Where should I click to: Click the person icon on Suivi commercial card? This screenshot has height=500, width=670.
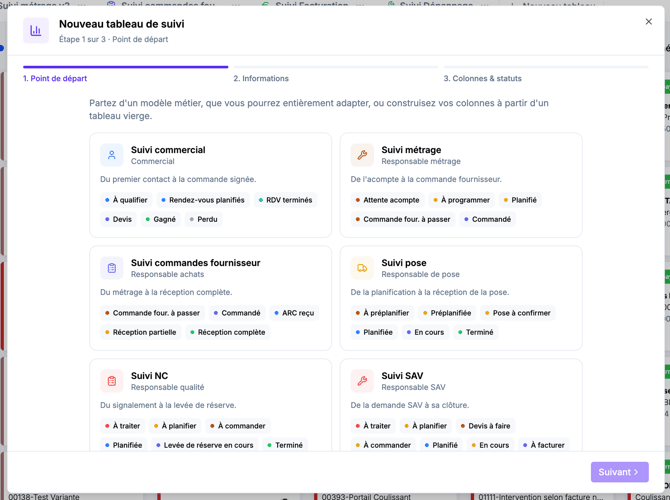[112, 155]
